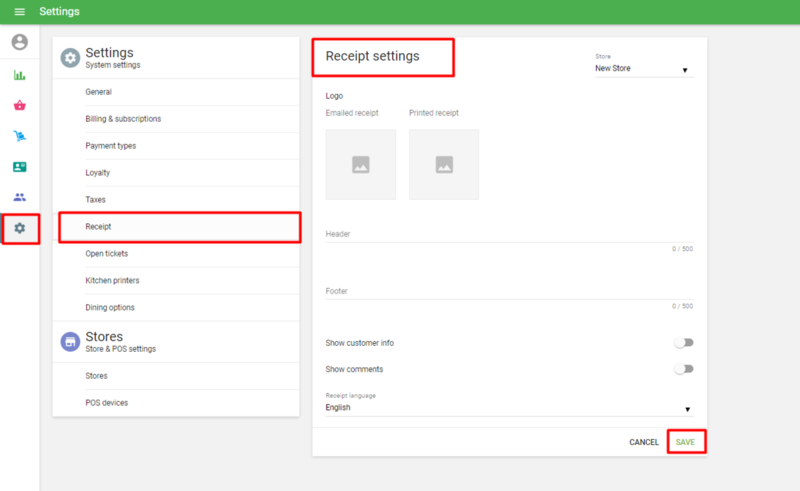Click the SAVE button
Screen dimensions: 800x491
tap(685, 442)
